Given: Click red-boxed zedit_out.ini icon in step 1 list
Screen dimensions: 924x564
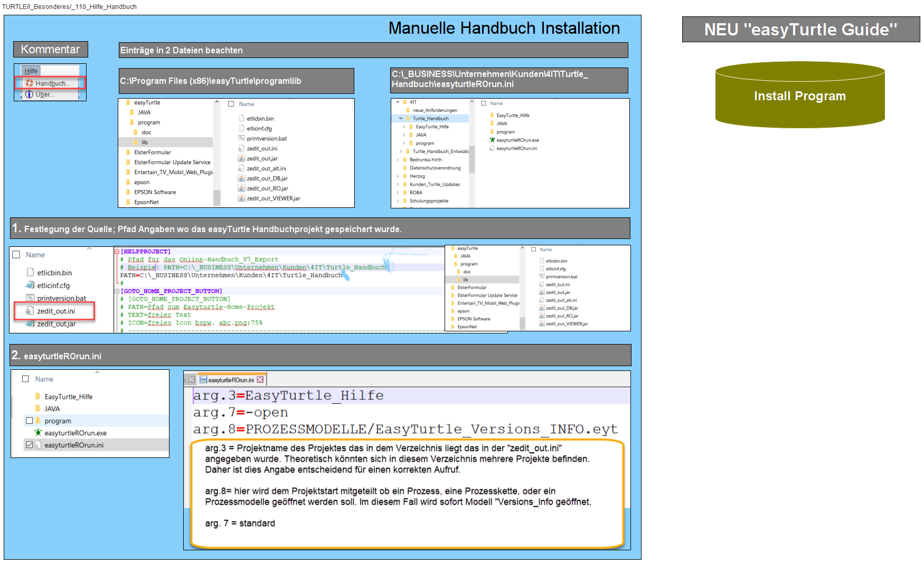Looking at the screenshot, I should (x=30, y=311).
